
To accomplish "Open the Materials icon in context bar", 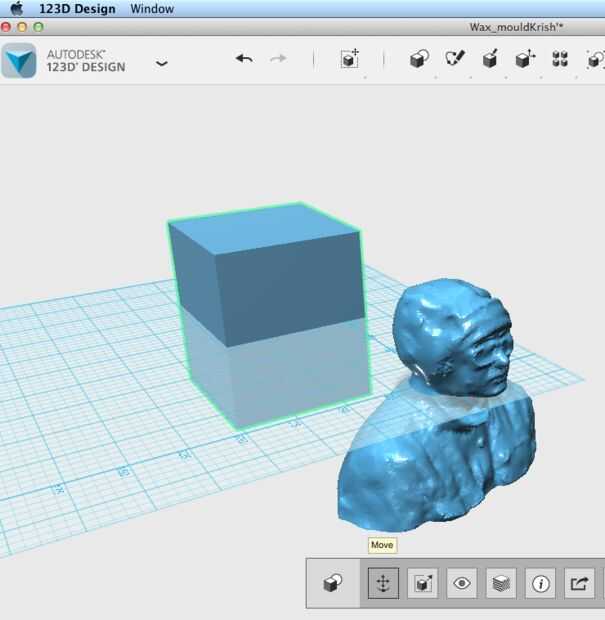I will click(501, 583).
